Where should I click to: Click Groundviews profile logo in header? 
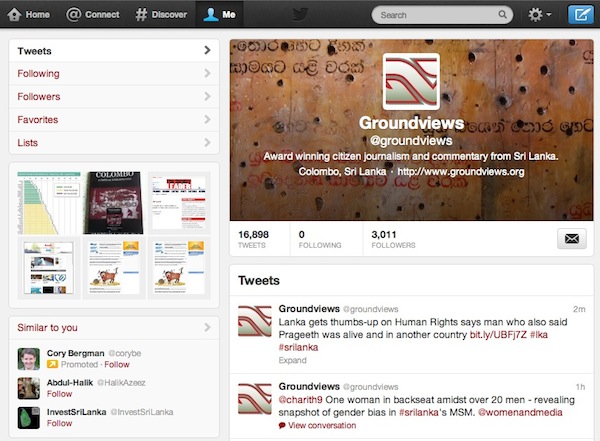coord(411,81)
